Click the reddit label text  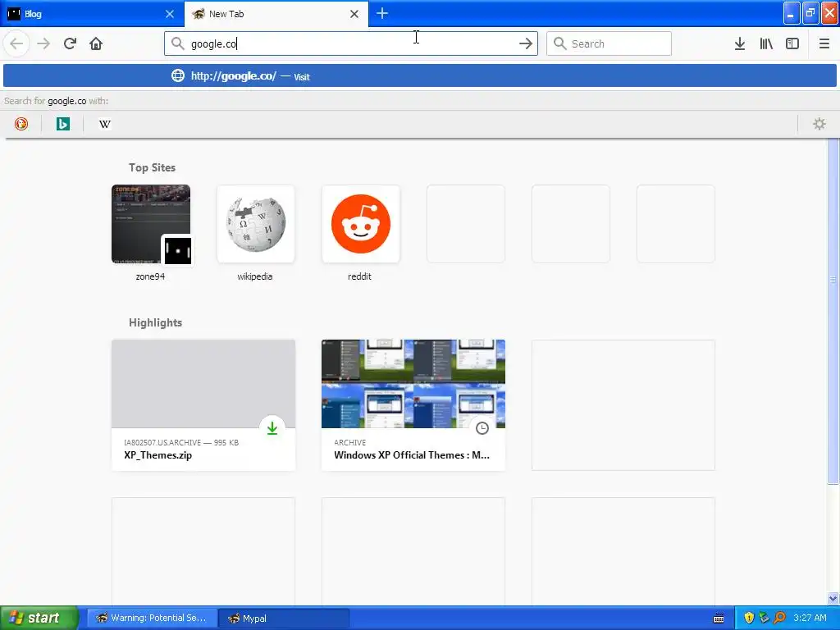(x=359, y=276)
